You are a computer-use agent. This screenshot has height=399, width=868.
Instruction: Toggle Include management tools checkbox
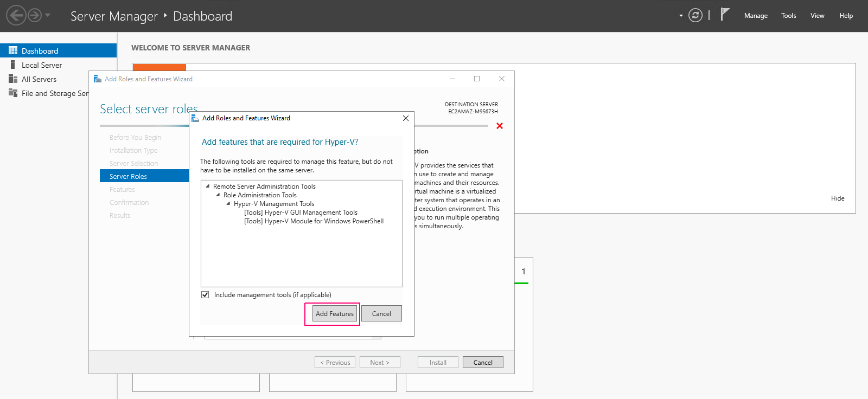[x=205, y=295]
